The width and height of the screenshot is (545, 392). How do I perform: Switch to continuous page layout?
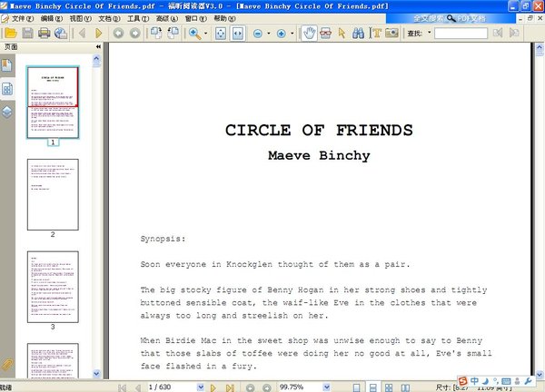coord(372,387)
